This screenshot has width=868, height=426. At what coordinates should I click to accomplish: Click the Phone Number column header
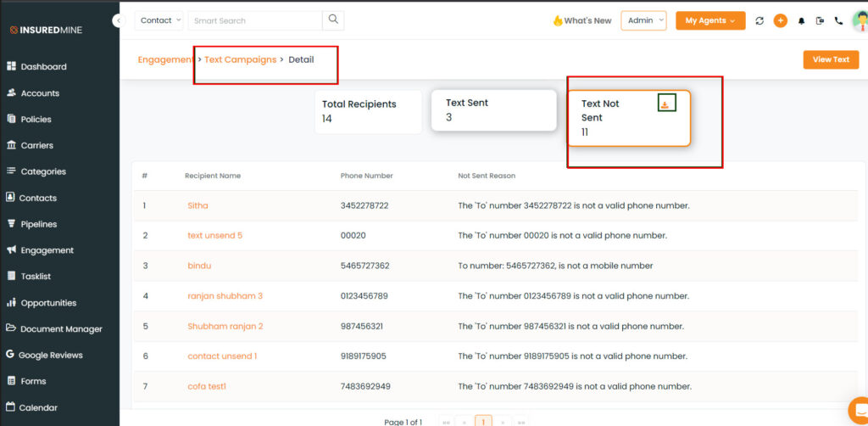coord(366,176)
